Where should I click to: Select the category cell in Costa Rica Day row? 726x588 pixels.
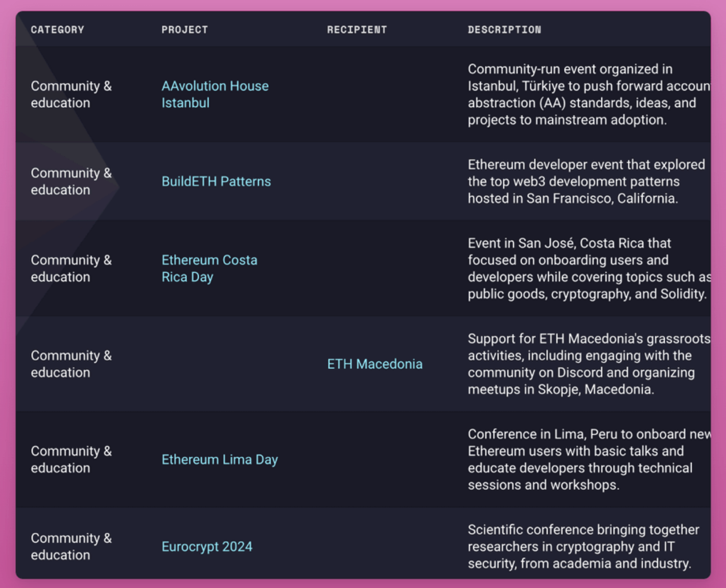71,268
